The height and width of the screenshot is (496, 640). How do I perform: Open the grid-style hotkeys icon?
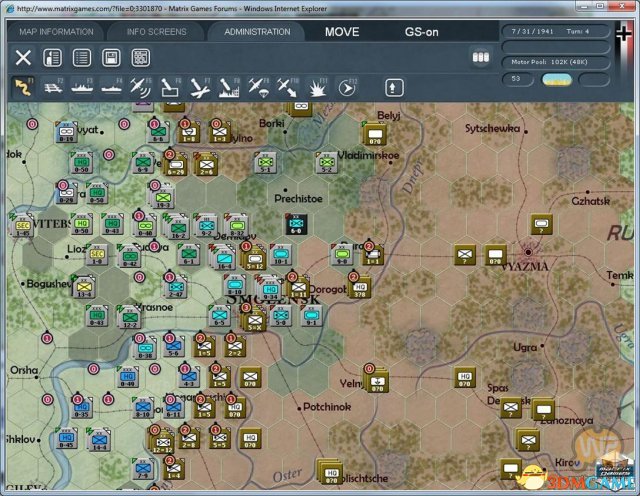tap(140, 58)
